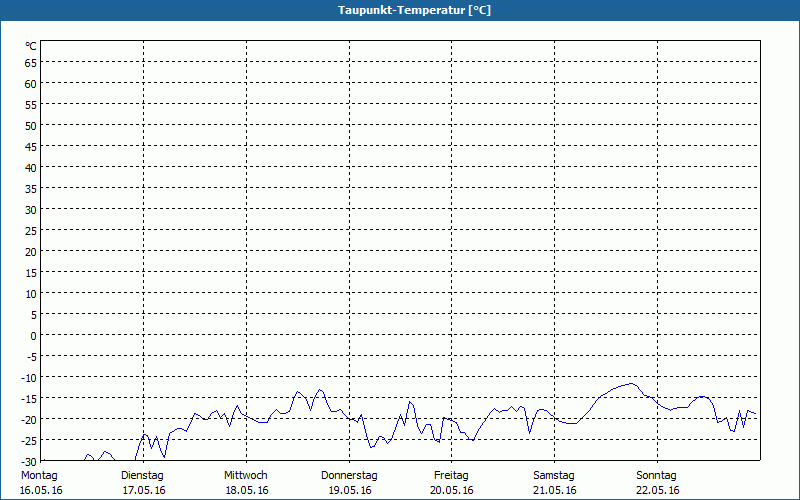Screen dimensions: 800x500
Task: Select the date 22.05.16 on the x-axis
Action: pyautogui.click(x=657, y=490)
